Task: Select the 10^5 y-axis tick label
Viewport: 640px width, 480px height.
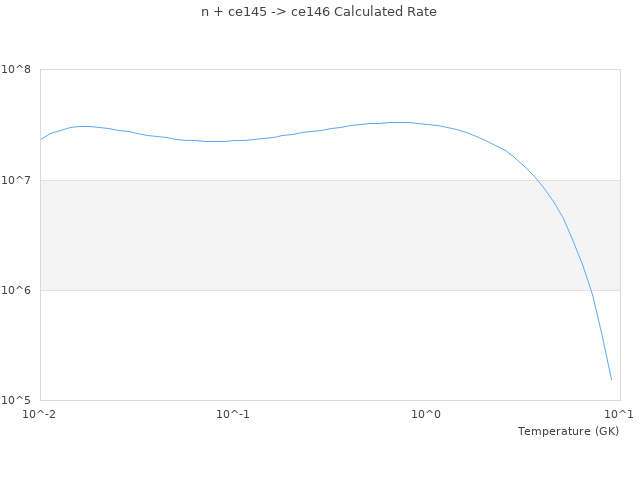Action: (17, 400)
